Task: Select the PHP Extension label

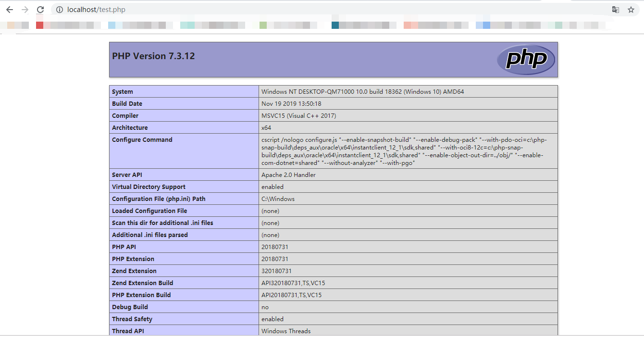Action: pyautogui.click(x=133, y=259)
